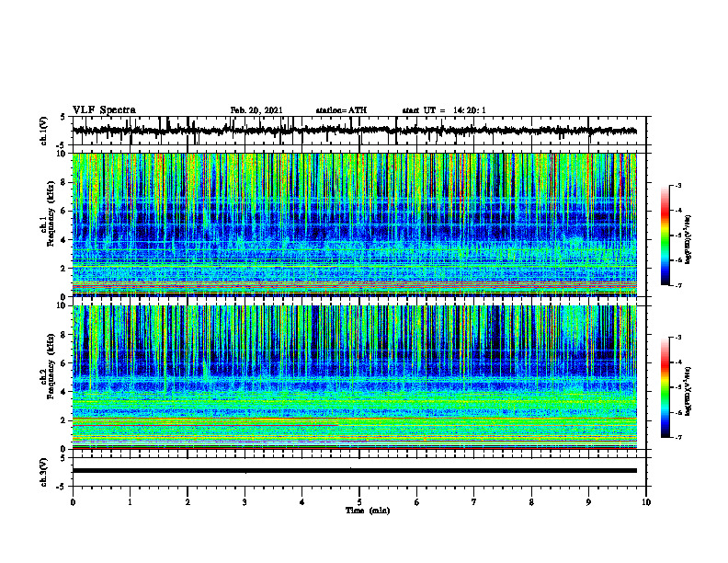Click the "-3" tick on ch.1 colorbar
This screenshot has width=728, height=563.
[677, 186]
